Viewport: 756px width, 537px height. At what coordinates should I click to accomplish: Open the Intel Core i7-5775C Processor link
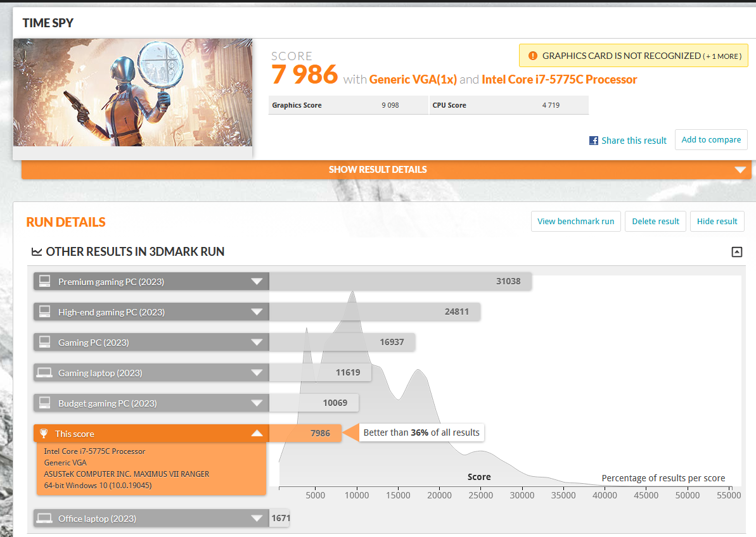click(x=560, y=79)
